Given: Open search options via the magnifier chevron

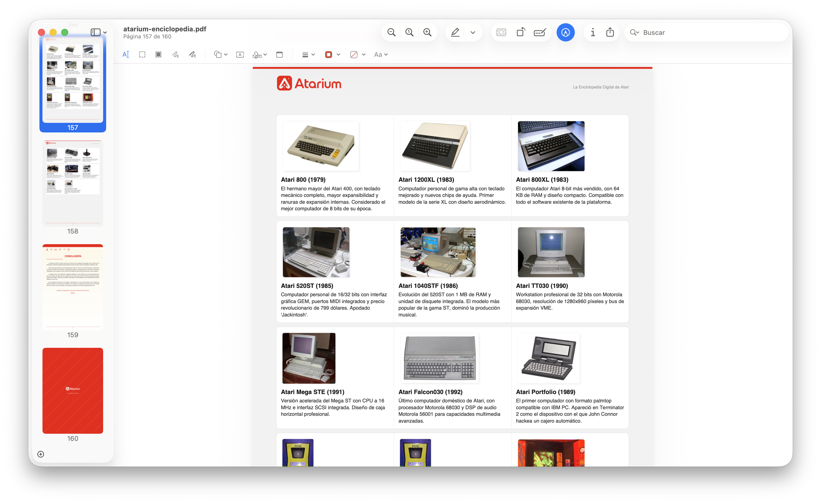Looking at the screenshot, I should coord(634,32).
